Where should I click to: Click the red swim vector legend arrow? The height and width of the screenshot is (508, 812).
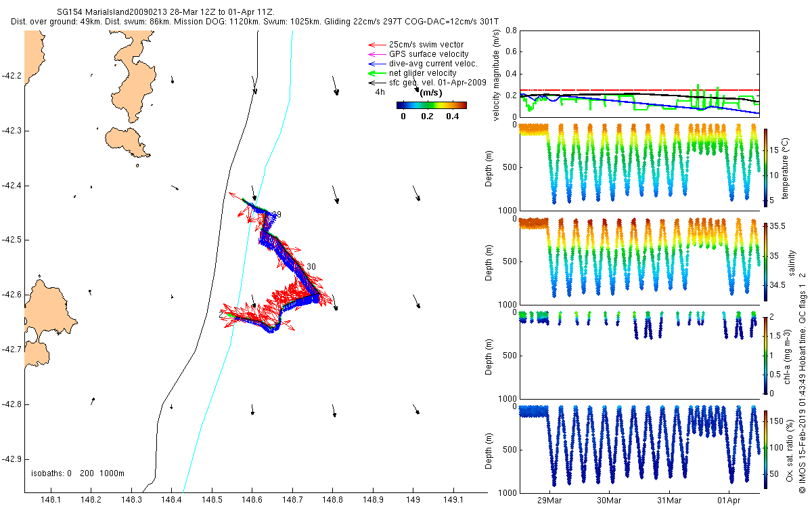pyautogui.click(x=376, y=45)
